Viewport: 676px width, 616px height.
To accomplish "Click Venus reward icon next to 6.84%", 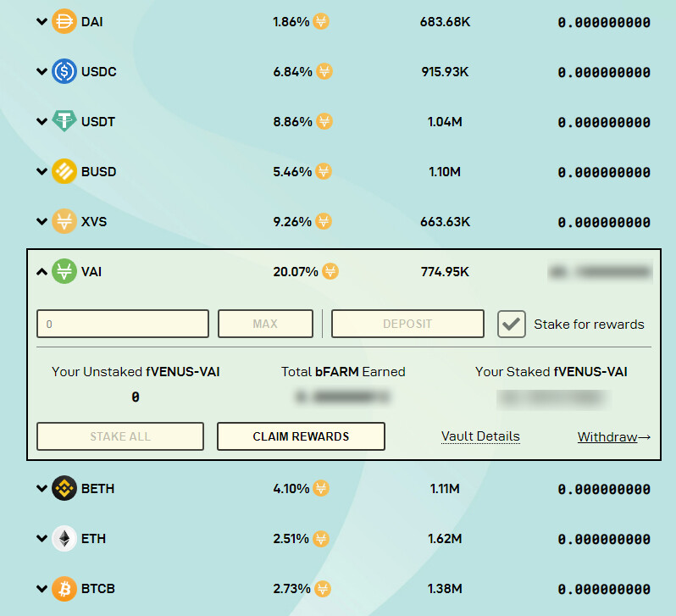I will (324, 71).
